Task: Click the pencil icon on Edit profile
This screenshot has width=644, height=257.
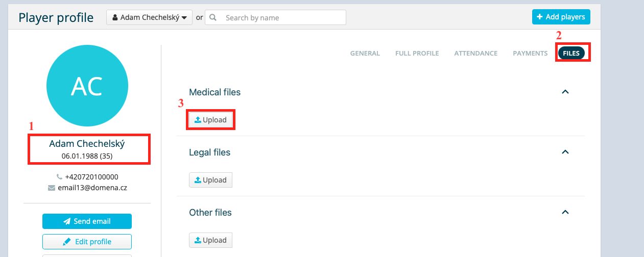Action: tap(66, 242)
